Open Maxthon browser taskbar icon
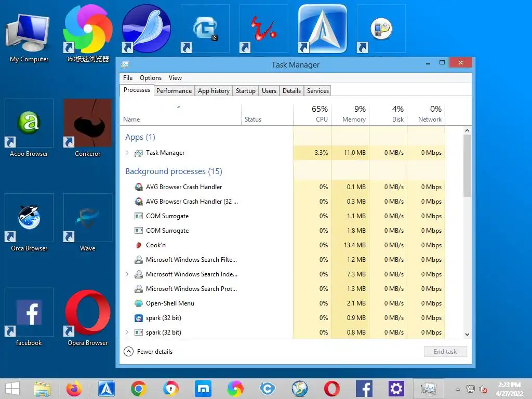The width and height of the screenshot is (532, 399). (203, 389)
